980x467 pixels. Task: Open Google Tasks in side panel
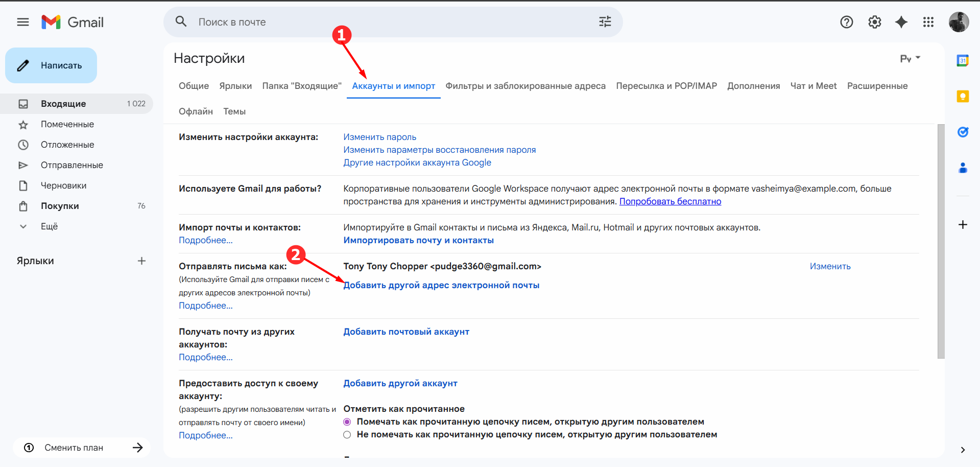[963, 132]
